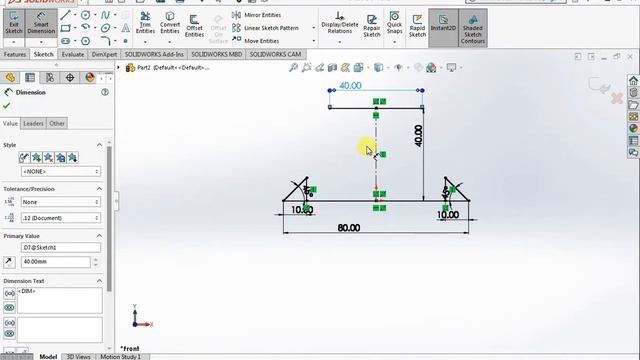The height and width of the screenshot is (360, 640).
Task: Open tolerance type None dropdown
Action: 60,202
